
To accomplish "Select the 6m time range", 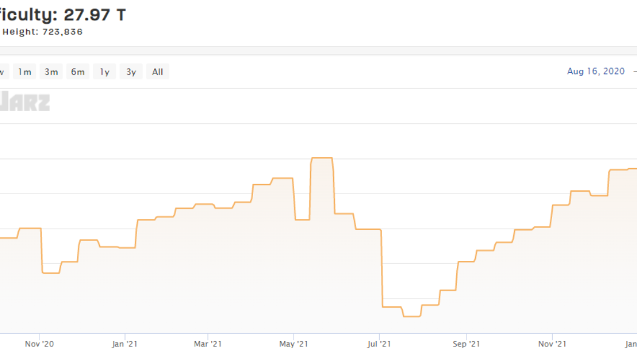I will point(77,72).
